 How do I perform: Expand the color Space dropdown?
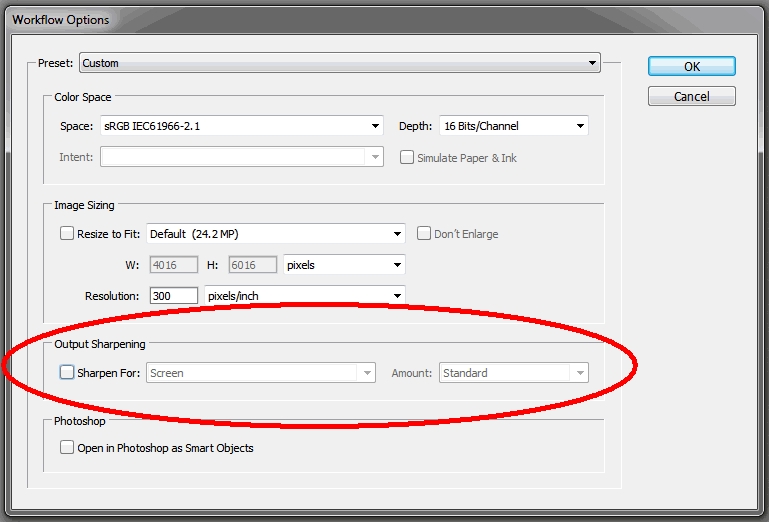[241, 126]
